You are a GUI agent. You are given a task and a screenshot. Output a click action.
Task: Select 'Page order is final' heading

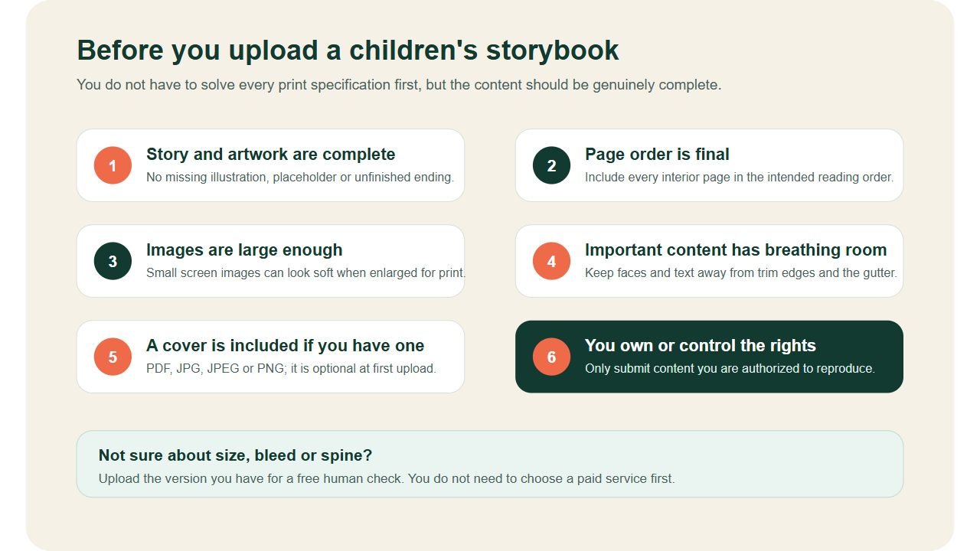click(657, 155)
